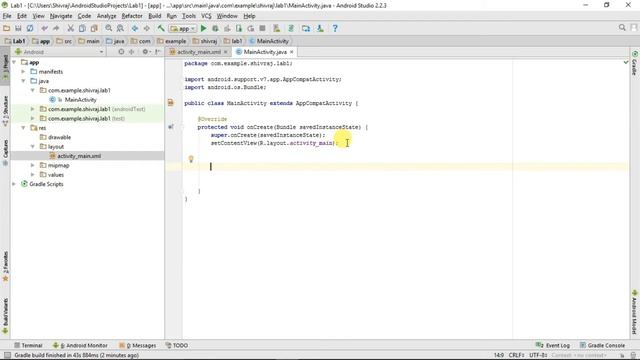Open the Refactor menu
The image size is (640, 360).
[132, 16]
